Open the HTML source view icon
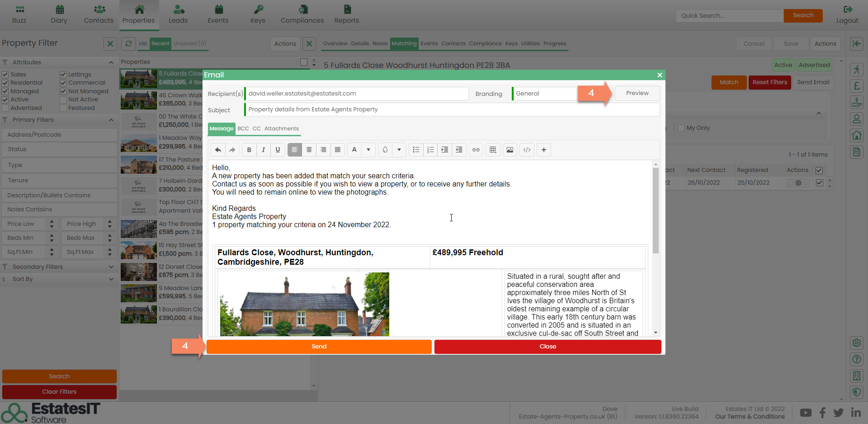868x424 pixels. (x=527, y=150)
